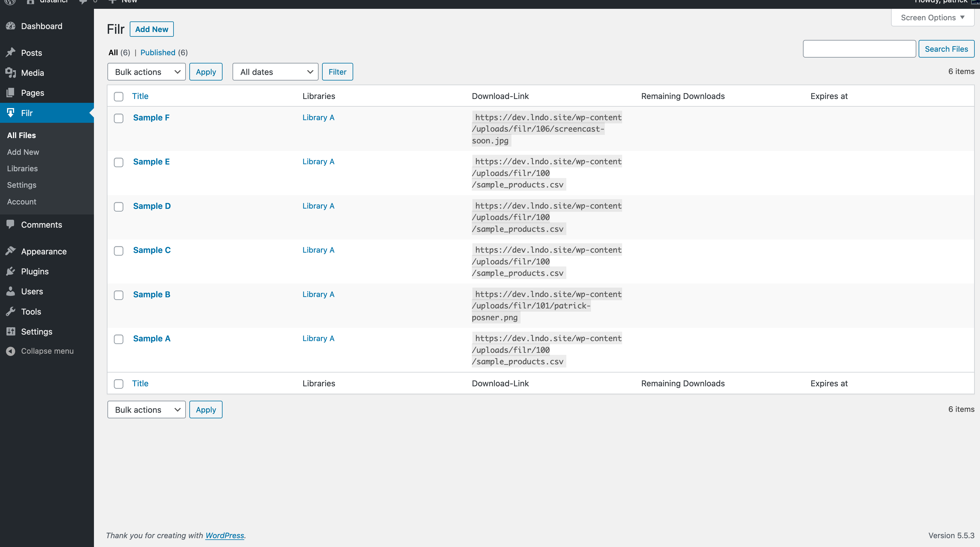Tick the select-all checkbox in table header
Screen dimensions: 980x547
[119, 97]
